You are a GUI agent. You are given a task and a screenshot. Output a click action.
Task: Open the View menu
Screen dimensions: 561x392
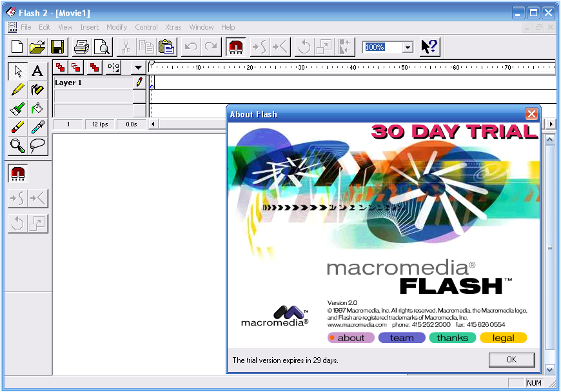(x=65, y=27)
